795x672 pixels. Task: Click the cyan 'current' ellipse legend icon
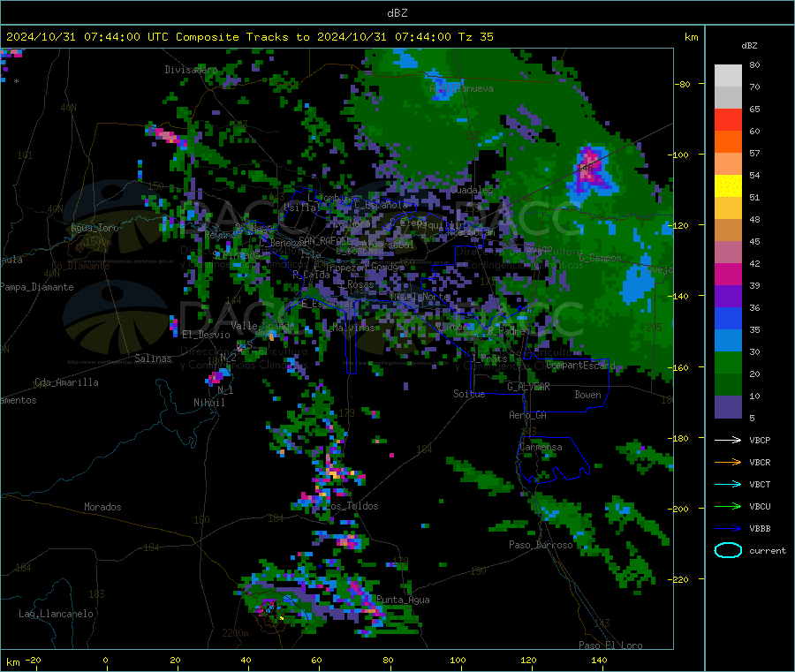(728, 550)
